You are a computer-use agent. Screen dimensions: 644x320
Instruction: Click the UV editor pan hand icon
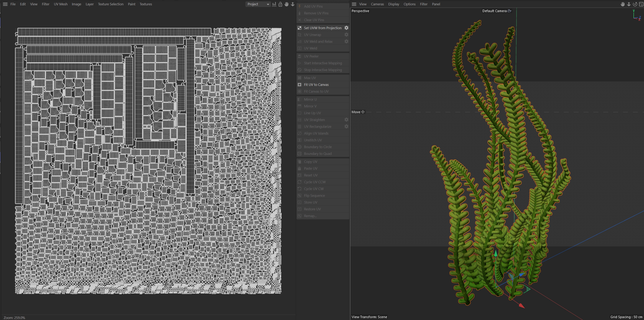[x=286, y=4]
